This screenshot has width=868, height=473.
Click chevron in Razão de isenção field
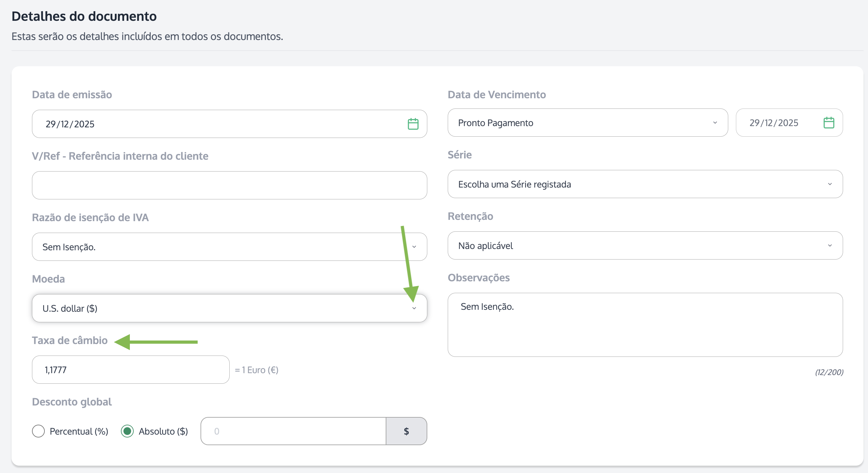(414, 247)
